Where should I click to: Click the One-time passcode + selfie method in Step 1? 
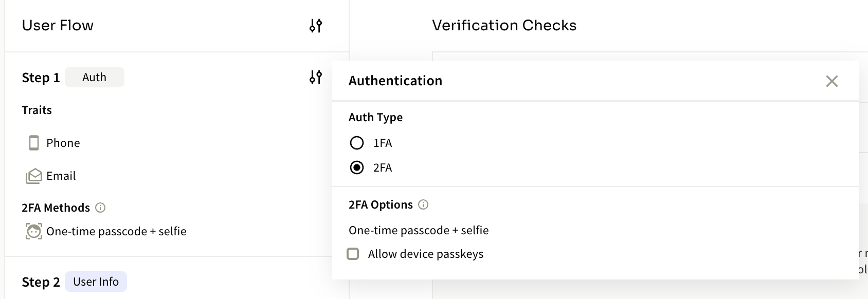[x=116, y=231]
